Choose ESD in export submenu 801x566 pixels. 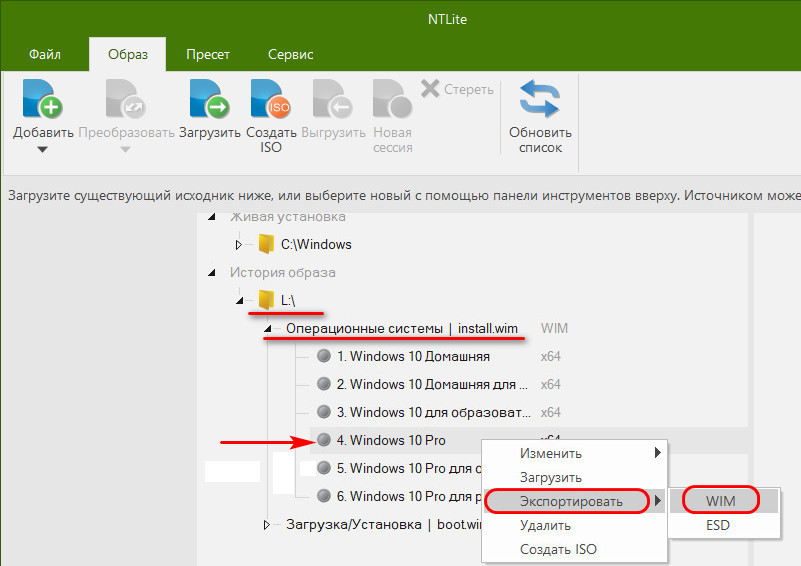point(720,525)
